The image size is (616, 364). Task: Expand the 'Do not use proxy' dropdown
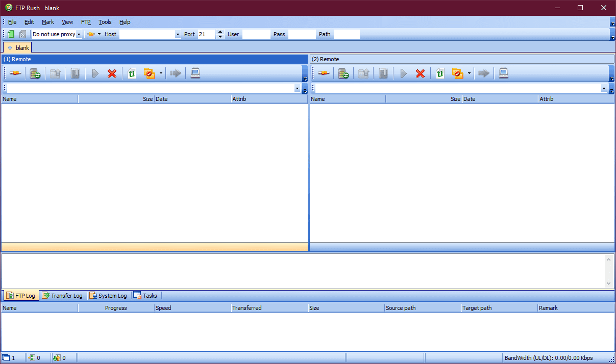click(x=79, y=34)
